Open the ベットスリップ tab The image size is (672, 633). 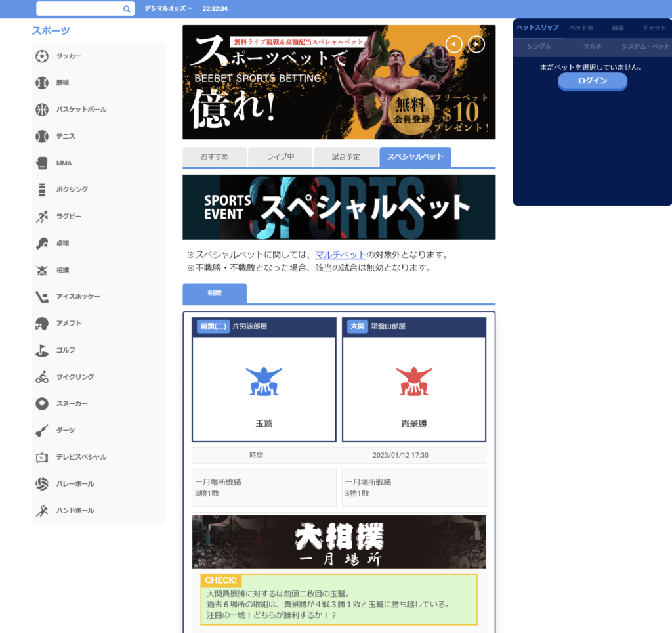coord(537,28)
